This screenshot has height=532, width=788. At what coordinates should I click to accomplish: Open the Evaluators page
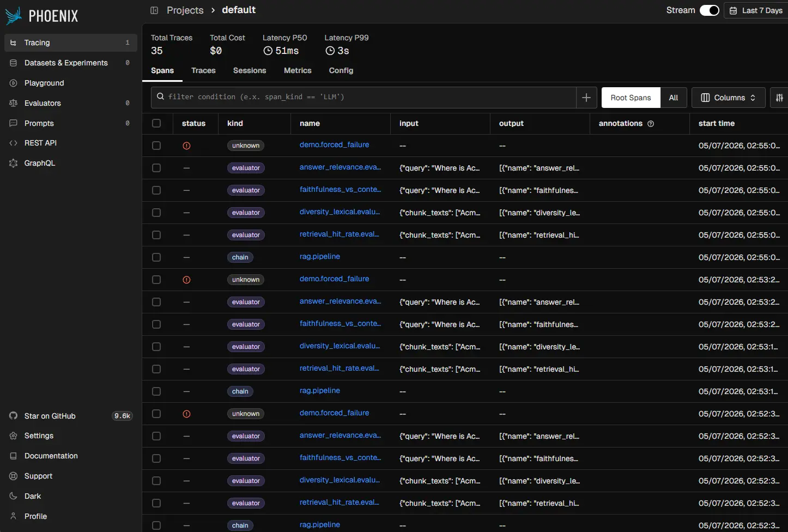(71, 103)
